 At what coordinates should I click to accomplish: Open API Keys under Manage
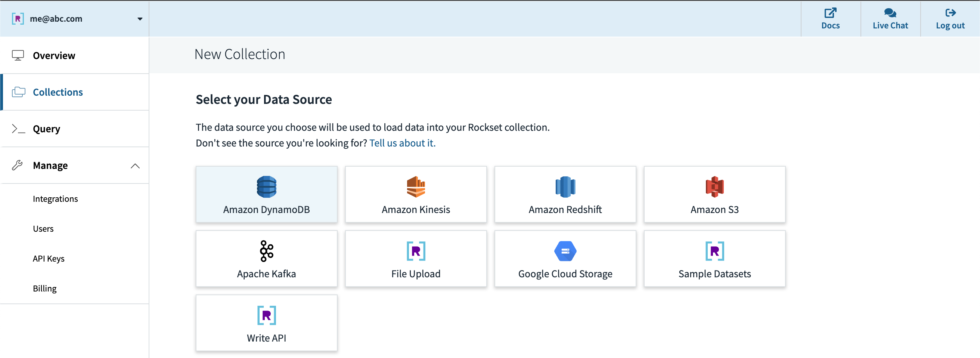pyautogui.click(x=49, y=259)
